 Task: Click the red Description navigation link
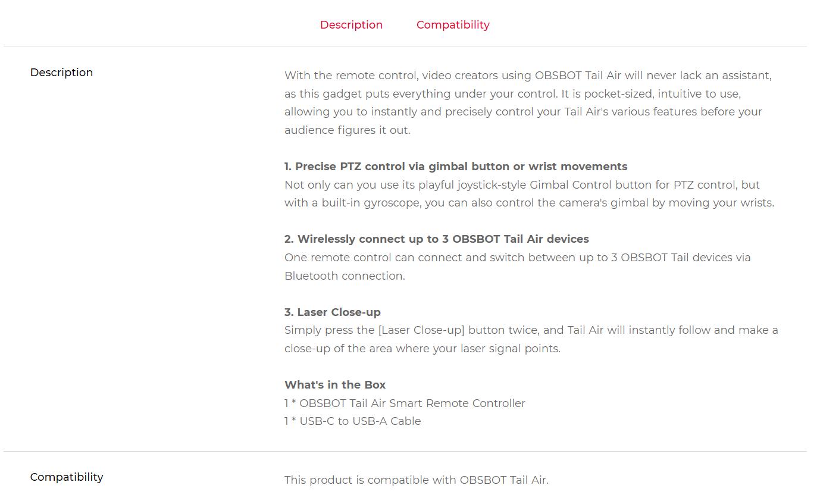tap(351, 24)
